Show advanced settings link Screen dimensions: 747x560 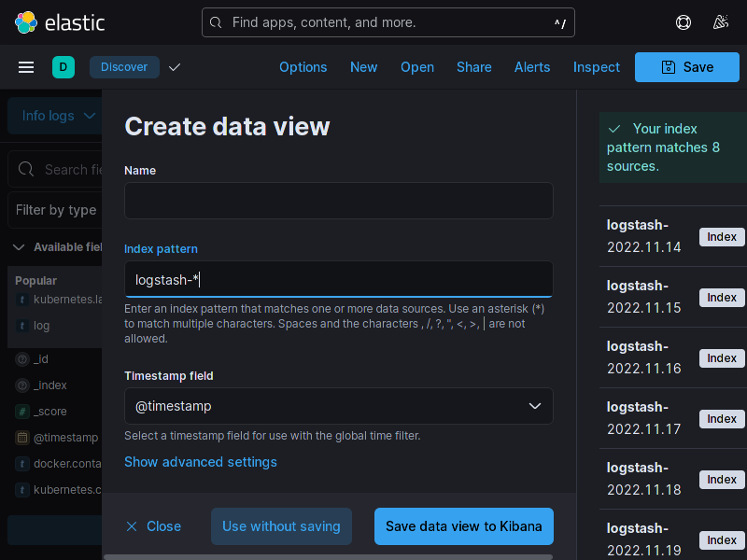coord(200,462)
